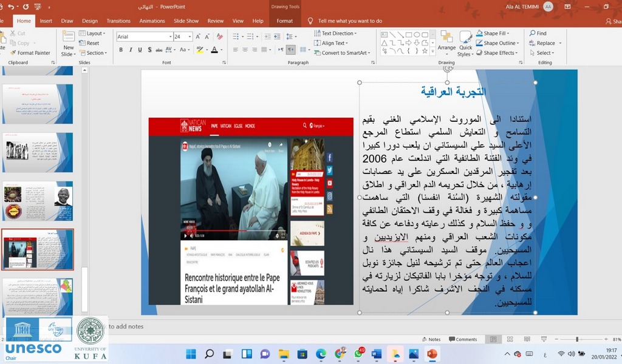Open the Transitions ribbon tab
This screenshot has width=622, height=364.
tap(118, 21)
